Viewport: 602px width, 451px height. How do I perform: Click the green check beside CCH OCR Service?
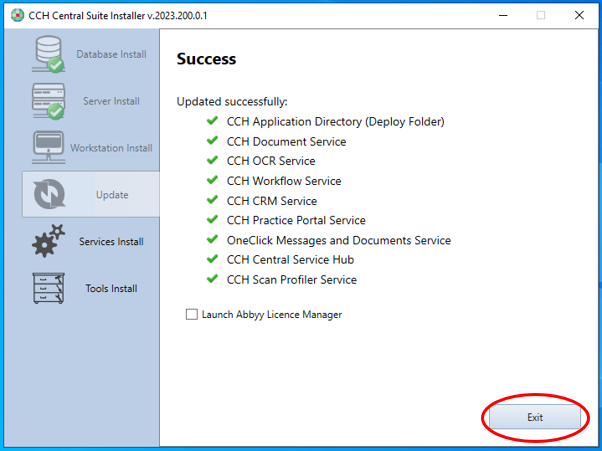(212, 160)
